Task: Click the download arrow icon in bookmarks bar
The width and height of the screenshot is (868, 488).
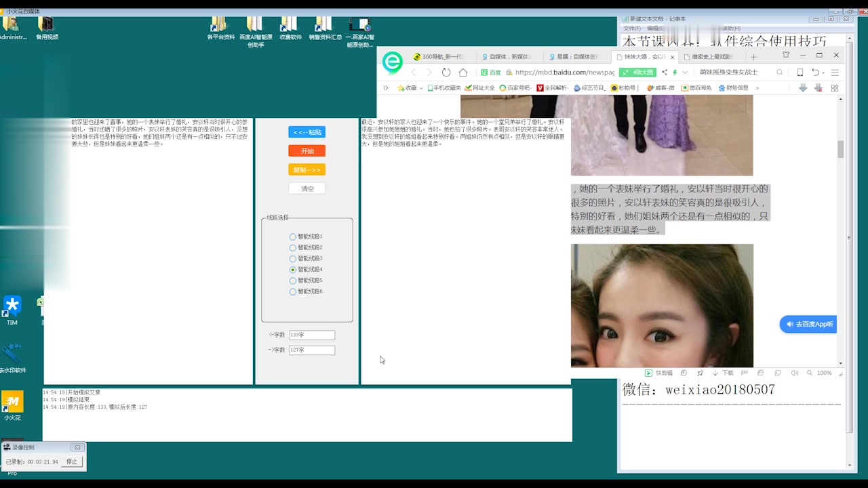Action: click(803, 88)
